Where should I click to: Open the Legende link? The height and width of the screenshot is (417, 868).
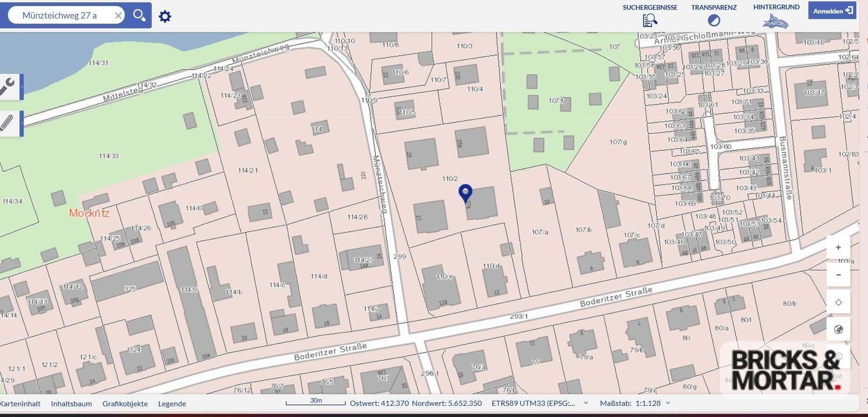click(172, 404)
